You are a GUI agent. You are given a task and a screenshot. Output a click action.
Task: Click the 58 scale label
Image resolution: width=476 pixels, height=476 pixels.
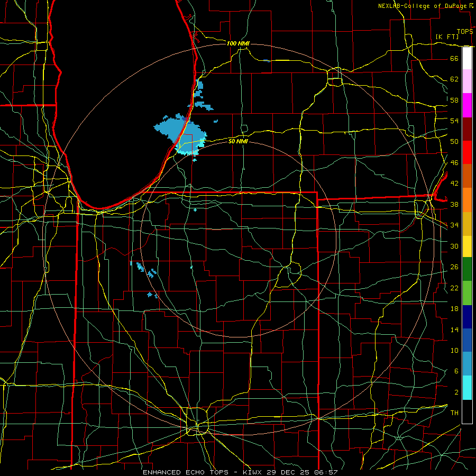tap(454, 100)
